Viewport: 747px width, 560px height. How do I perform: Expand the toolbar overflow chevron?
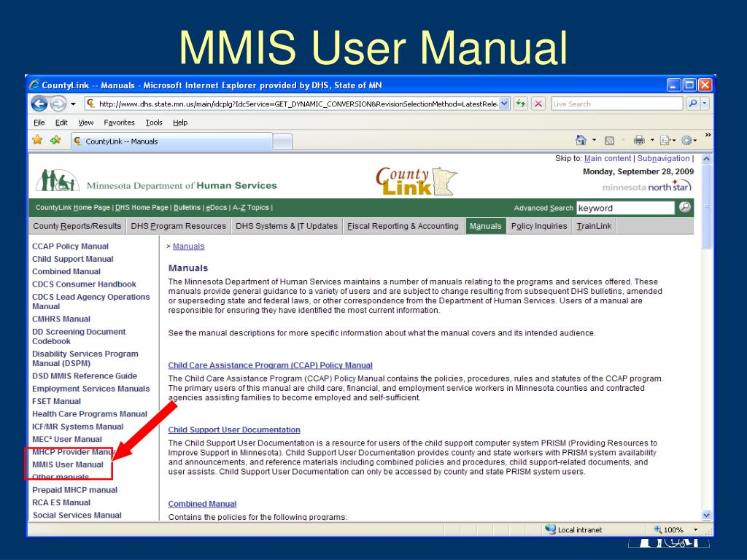[708, 135]
